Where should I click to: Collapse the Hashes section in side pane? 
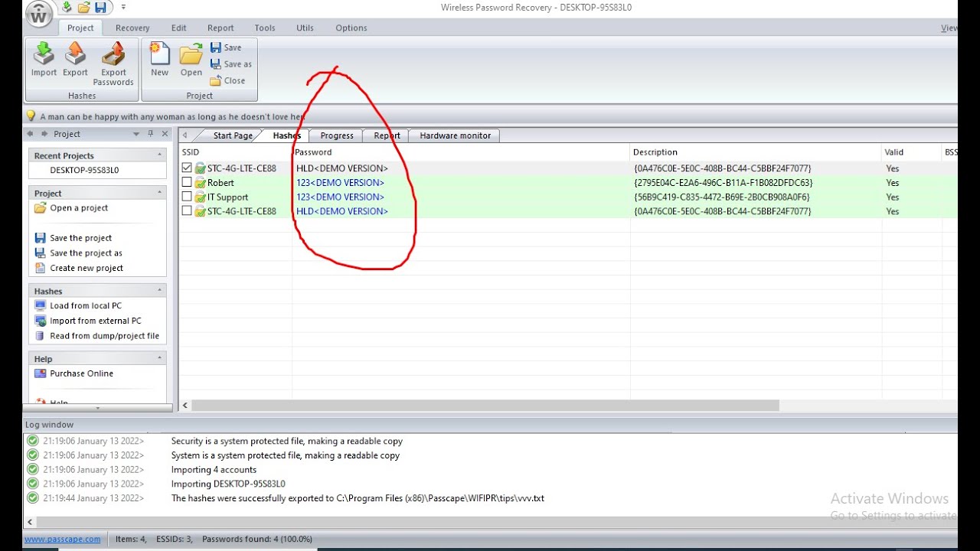pos(160,291)
